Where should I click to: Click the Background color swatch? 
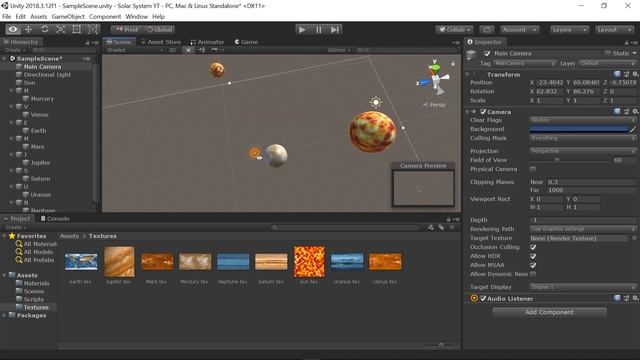click(x=579, y=129)
